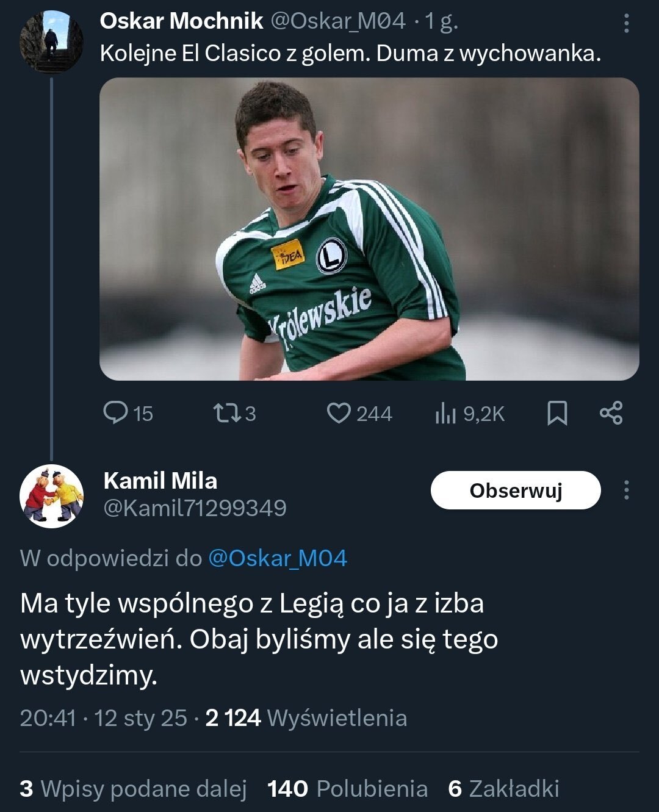View the 6 Zakładki count
This screenshot has height=812, width=659.
pyautogui.click(x=503, y=788)
